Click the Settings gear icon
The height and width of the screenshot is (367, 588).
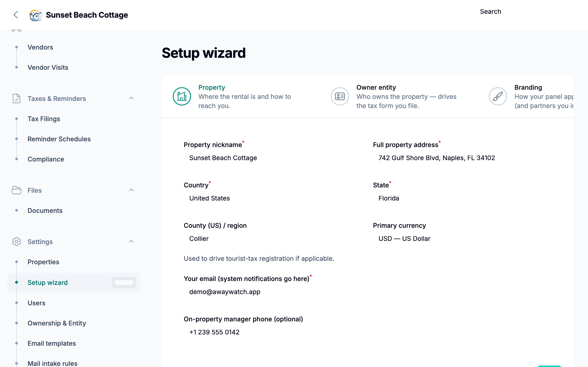point(16,242)
